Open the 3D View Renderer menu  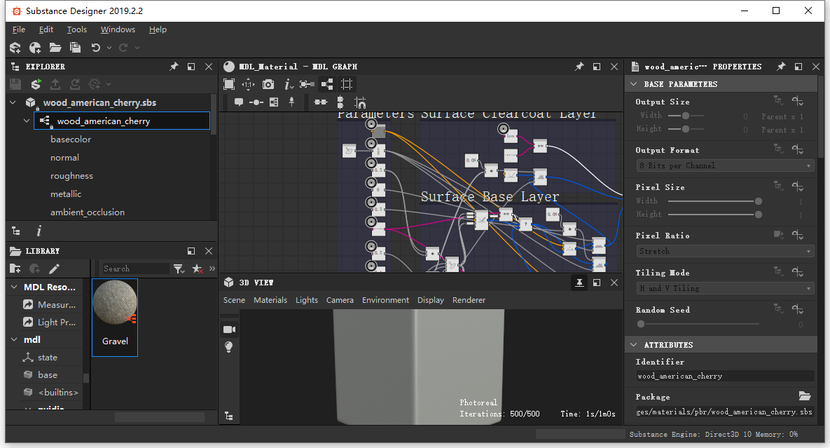[x=468, y=300]
